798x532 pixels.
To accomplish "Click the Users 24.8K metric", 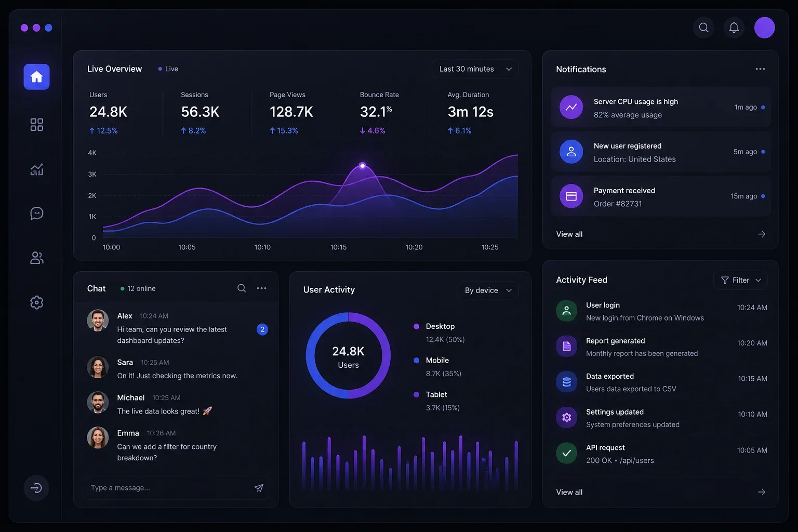I will pos(109,112).
